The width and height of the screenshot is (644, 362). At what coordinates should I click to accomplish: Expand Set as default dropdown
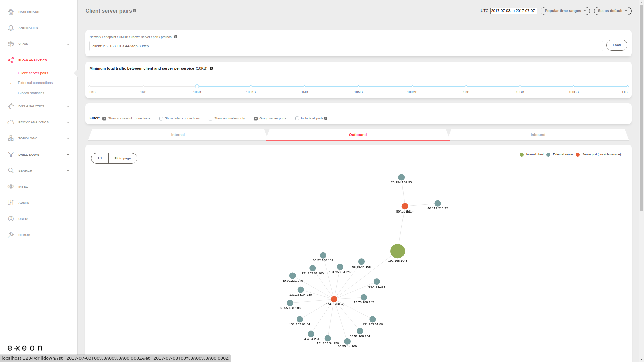click(x=612, y=11)
